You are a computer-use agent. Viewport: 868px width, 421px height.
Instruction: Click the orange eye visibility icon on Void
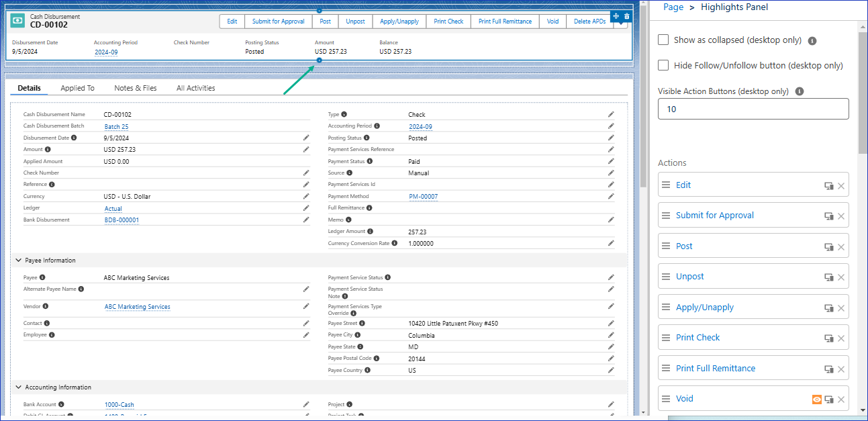(816, 400)
